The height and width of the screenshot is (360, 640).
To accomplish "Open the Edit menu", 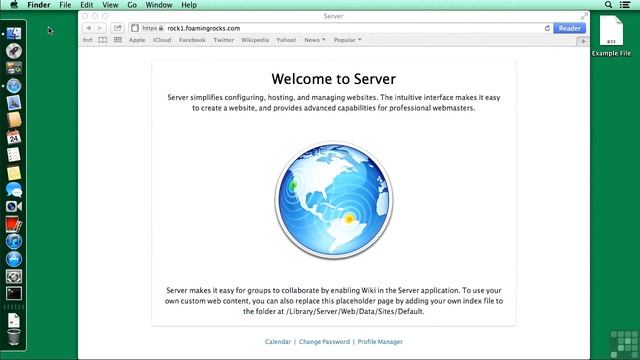I will tap(87, 5).
